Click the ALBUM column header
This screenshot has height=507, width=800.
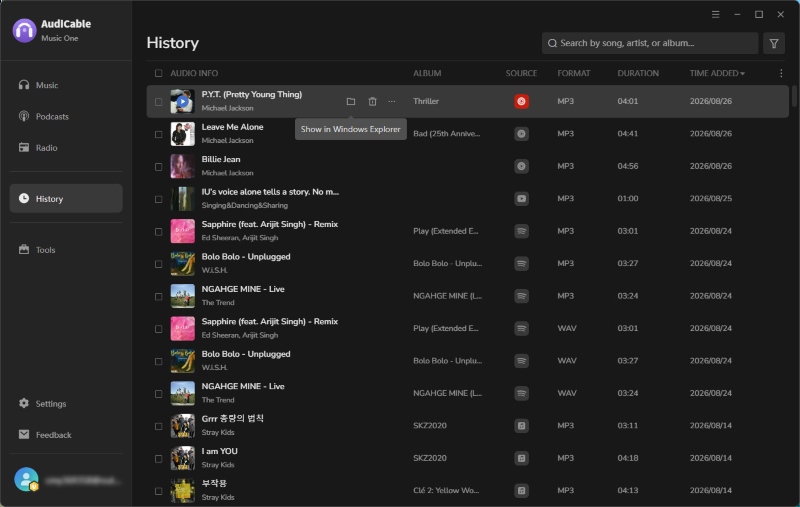coord(427,73)
